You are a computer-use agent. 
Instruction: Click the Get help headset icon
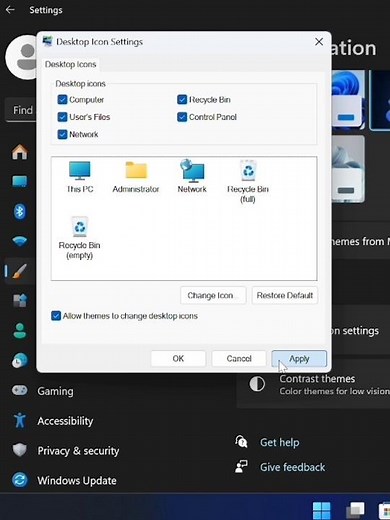pos(241,442)
